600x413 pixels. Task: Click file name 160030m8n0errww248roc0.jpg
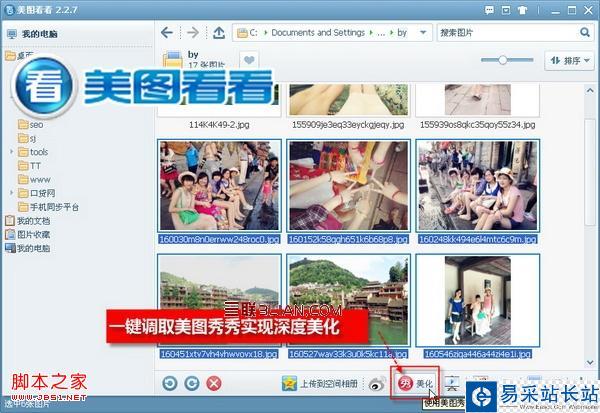219,240
